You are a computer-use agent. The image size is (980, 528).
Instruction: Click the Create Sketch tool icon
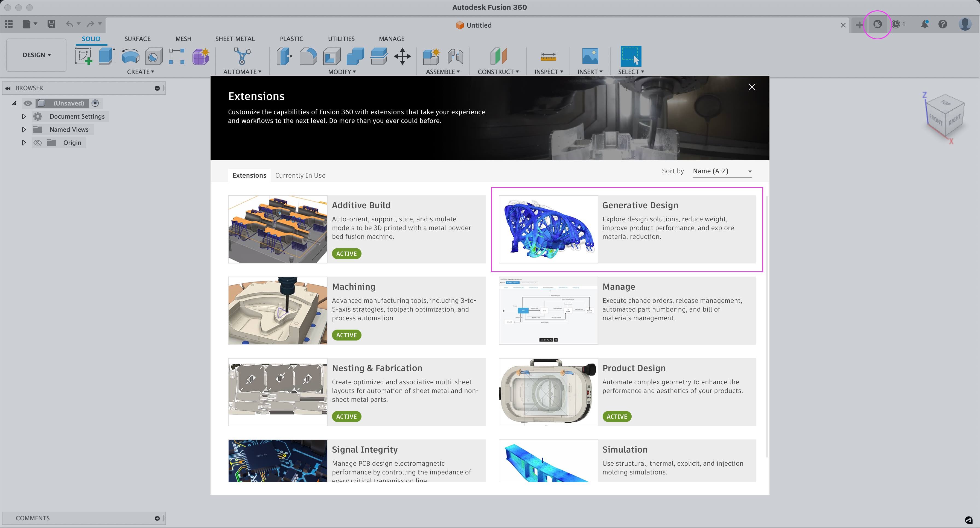[x=83, y=56]
